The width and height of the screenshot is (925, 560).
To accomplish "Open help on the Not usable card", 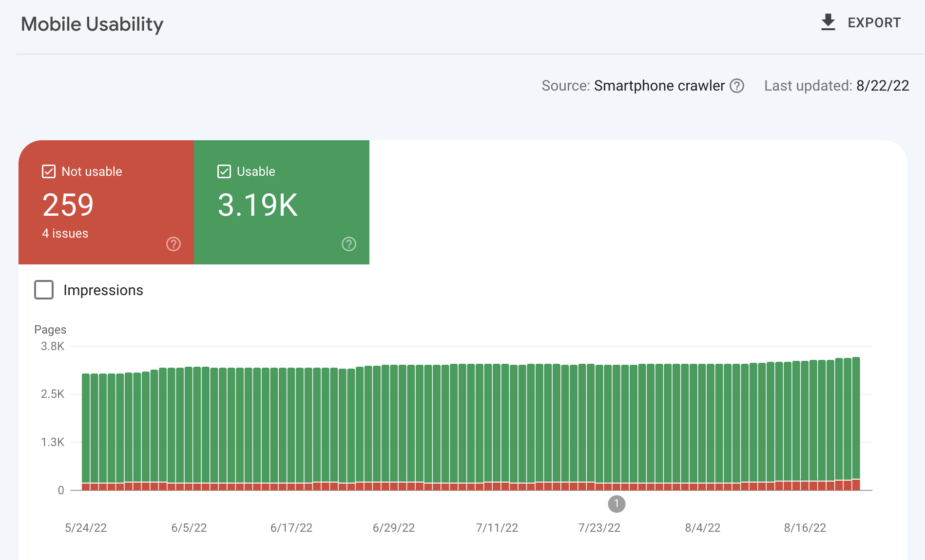I will pyautogui.click(x=173, y=244).
